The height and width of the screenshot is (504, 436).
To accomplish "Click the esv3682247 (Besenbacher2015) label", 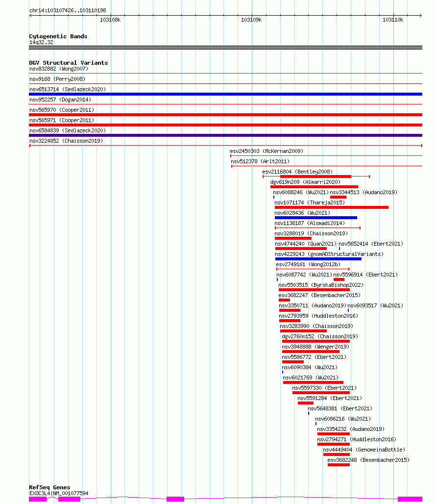I will [319, 295].
